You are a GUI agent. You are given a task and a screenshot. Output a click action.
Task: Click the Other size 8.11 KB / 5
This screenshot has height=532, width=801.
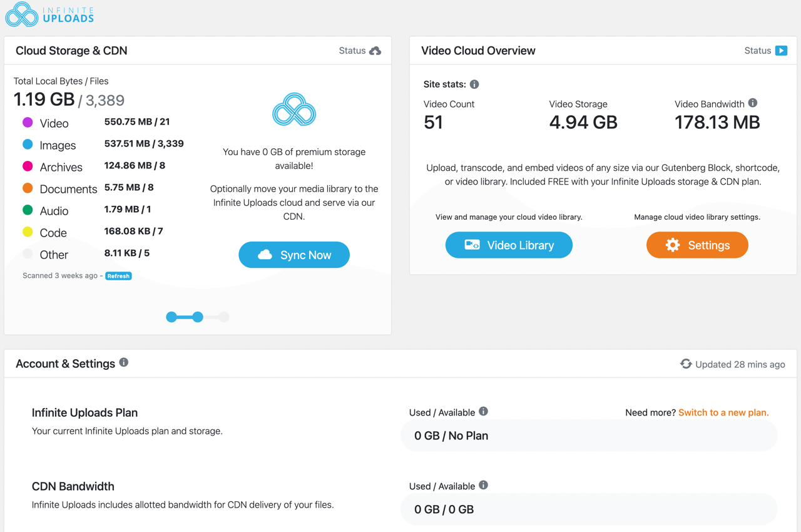(x=127, y=253)
